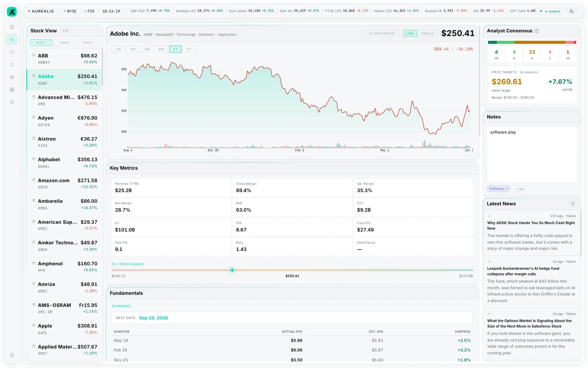Star the Apple stock
The height and width of the screenshot is (368, 588).
tap(34, 325)
